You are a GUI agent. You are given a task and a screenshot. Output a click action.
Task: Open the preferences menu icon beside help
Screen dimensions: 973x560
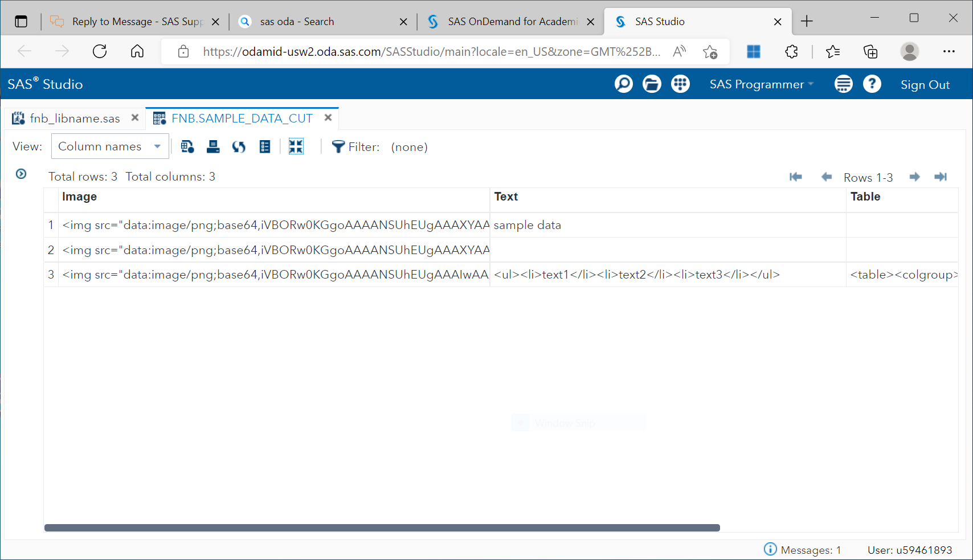coord(844,84)
